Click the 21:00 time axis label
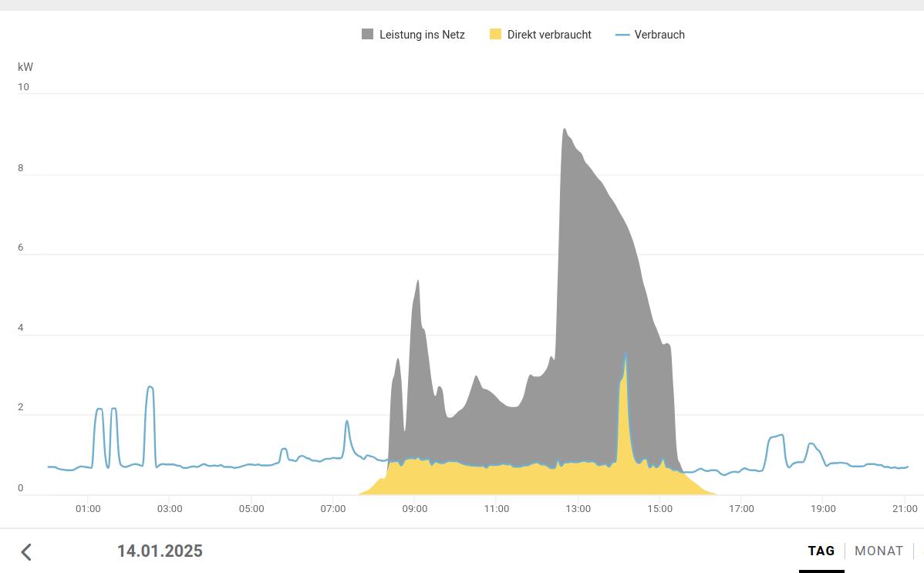 click(x=905, y=509)
